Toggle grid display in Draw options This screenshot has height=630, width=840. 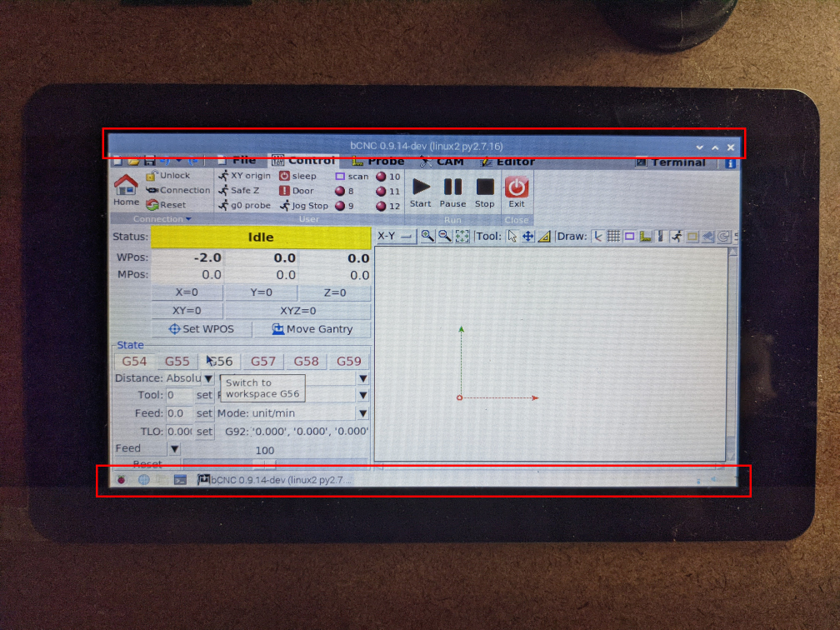pyautogui.click(x=614, y=237)
